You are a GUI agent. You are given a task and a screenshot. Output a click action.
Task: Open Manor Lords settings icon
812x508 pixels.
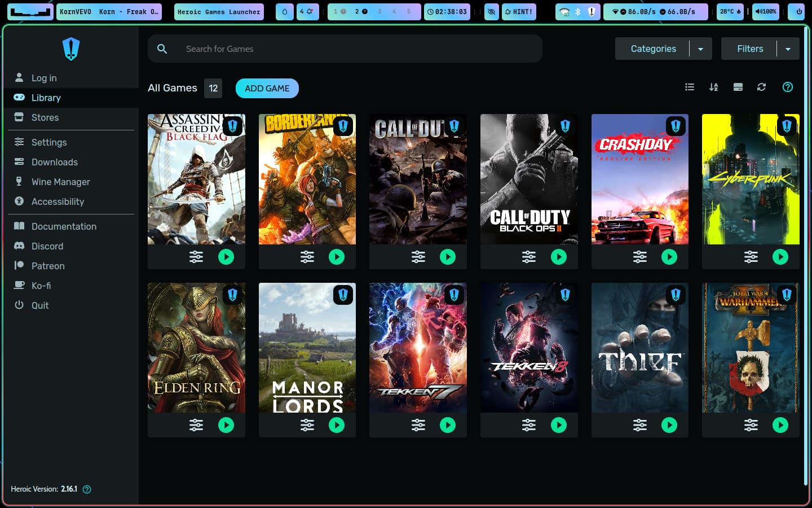[307, 425]
